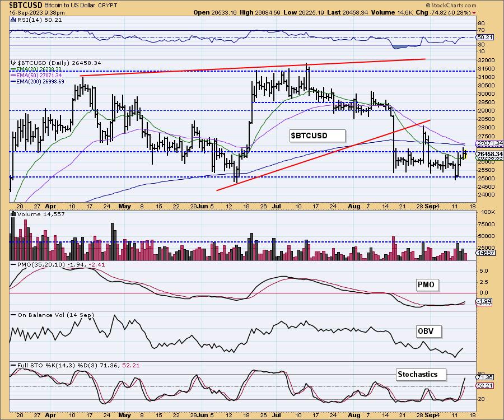The image size is (504, 420).
Task: Click the $BTCUSD ticker symbol in the header
Action: point(26,5)
